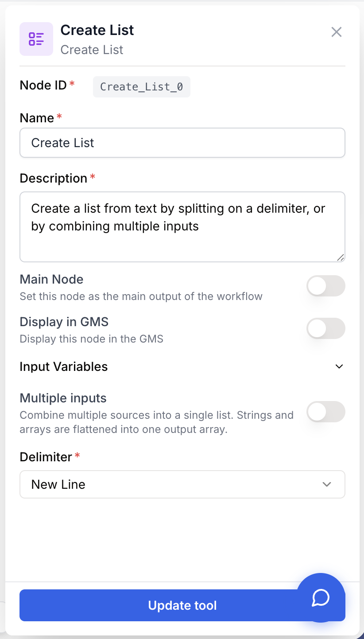This screenshot has width=364, height=639.
Task: Turn on Display in GMS switch
Action: (326, 328)
